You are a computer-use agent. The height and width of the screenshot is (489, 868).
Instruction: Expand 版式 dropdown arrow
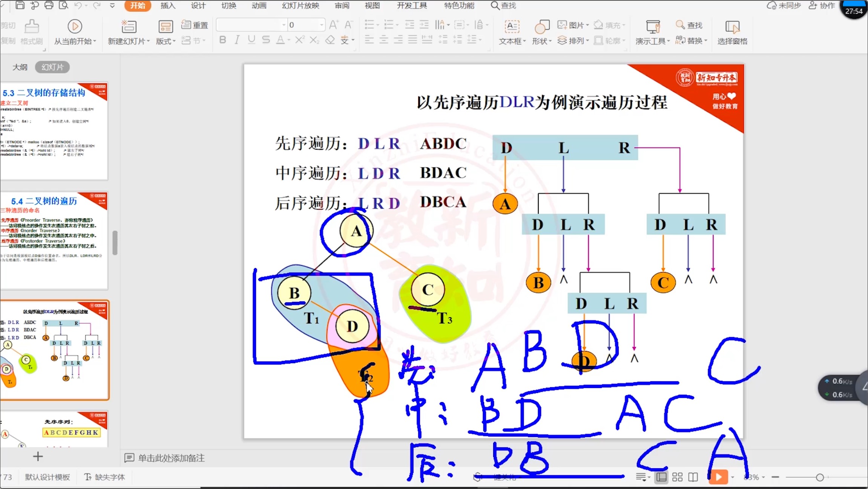coord(174,41)
